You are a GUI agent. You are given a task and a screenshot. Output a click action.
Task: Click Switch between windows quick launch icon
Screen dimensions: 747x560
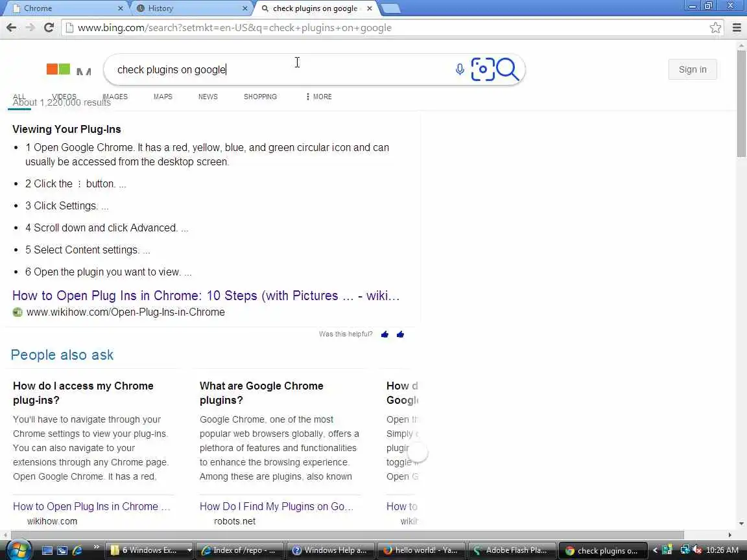tap(62, 550)
